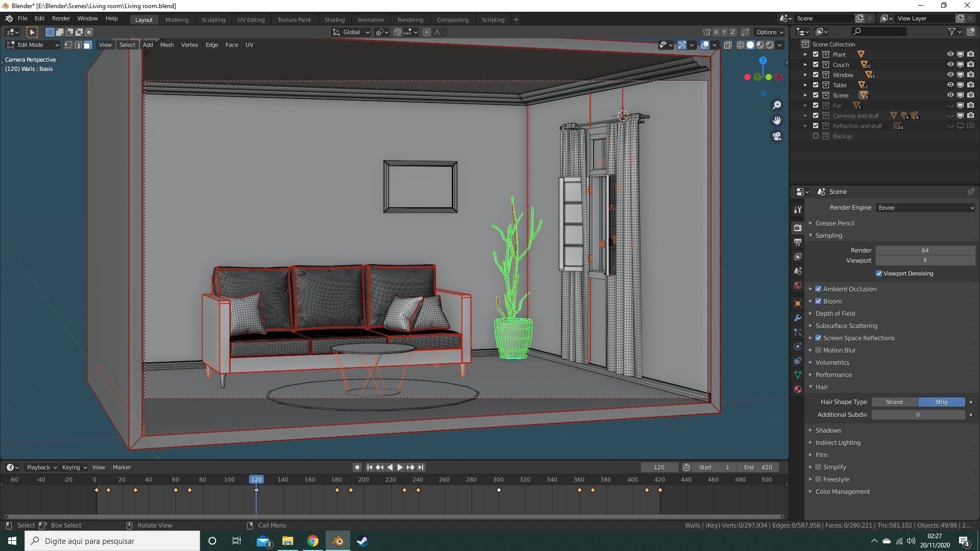This screenshot has height=551, width=980.
Task: Switch to the Shading workspace tab
Action: coord(334,20)
